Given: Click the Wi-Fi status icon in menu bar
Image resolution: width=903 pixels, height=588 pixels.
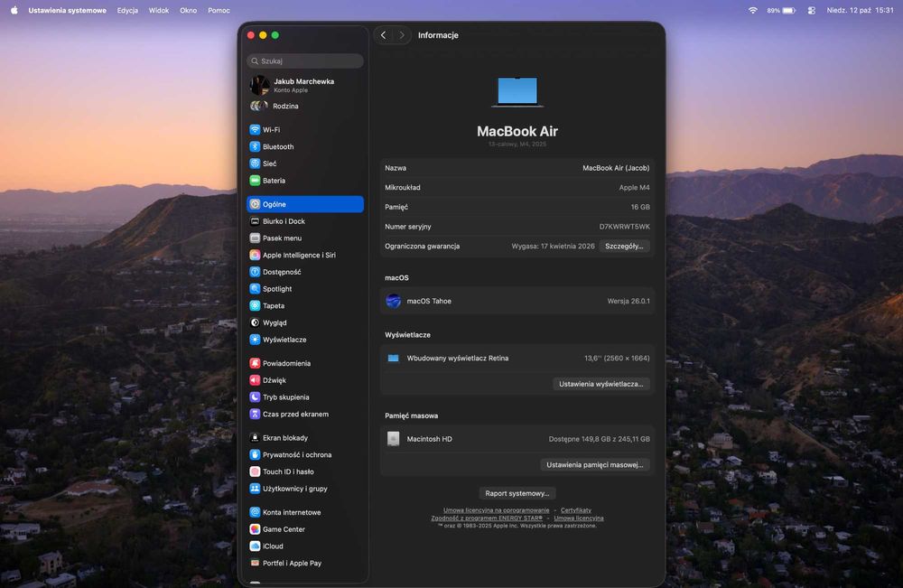Looking at the screenshot, I should point(753,10).
